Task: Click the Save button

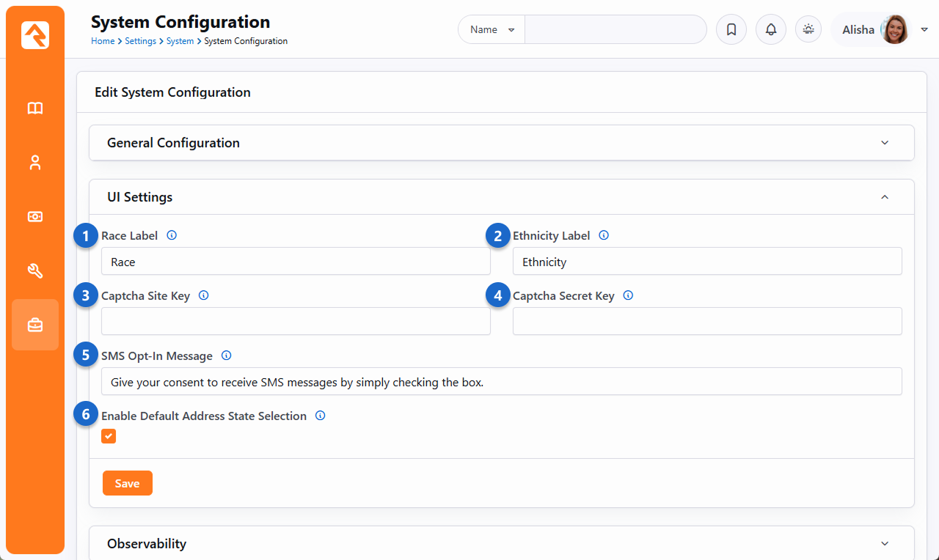Action: (x=127, y=483)
